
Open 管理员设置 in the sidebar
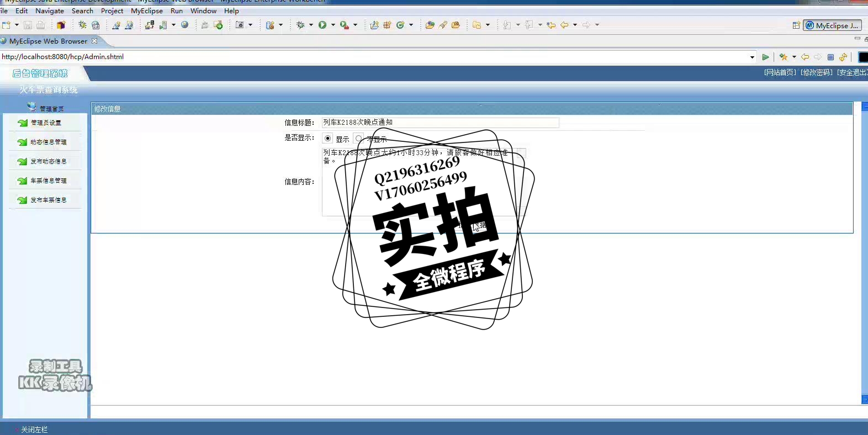(x=46, y=123)
